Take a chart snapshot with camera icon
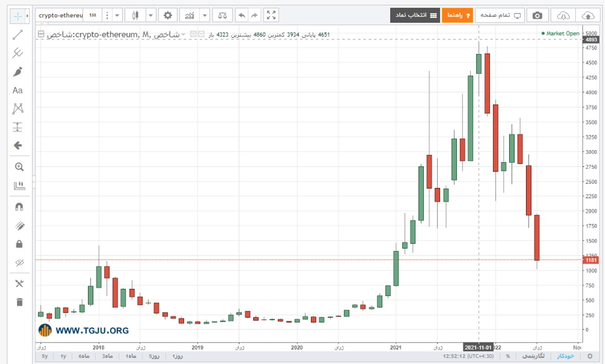 tap(538, 15)
